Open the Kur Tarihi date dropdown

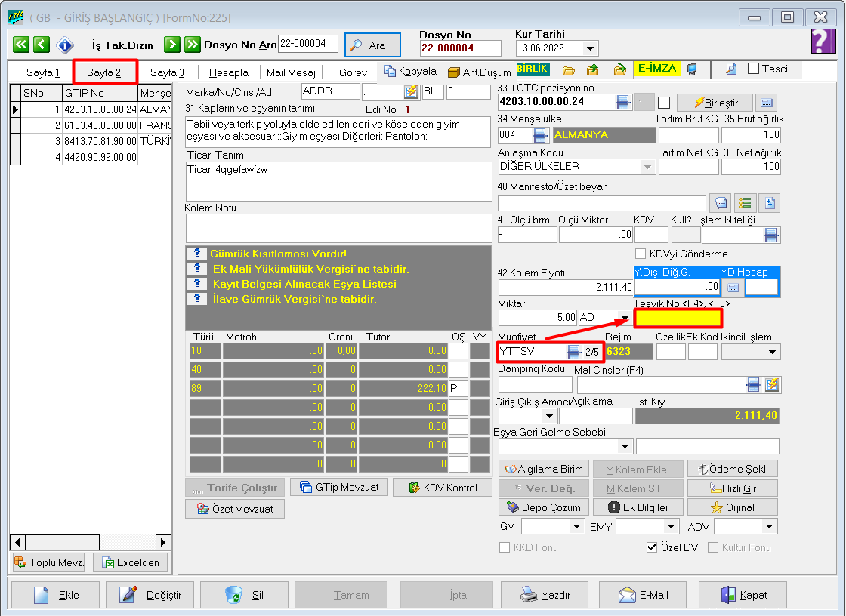[591, 48]
